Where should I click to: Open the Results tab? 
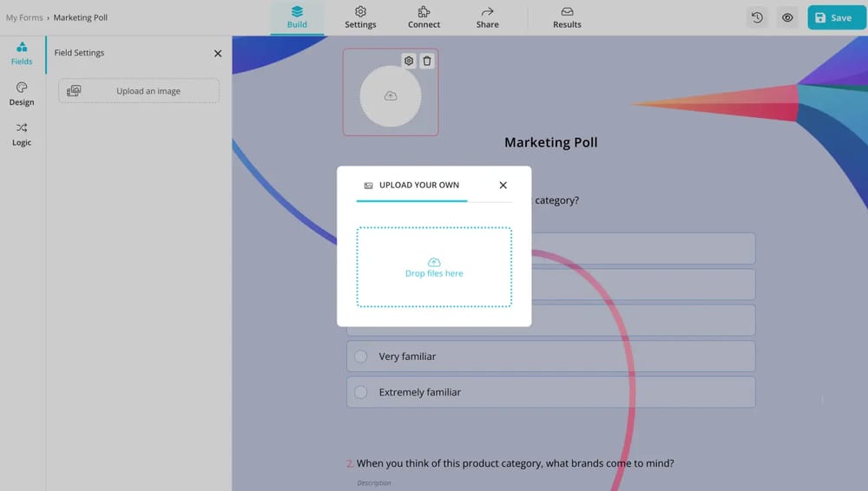(567, 17)
